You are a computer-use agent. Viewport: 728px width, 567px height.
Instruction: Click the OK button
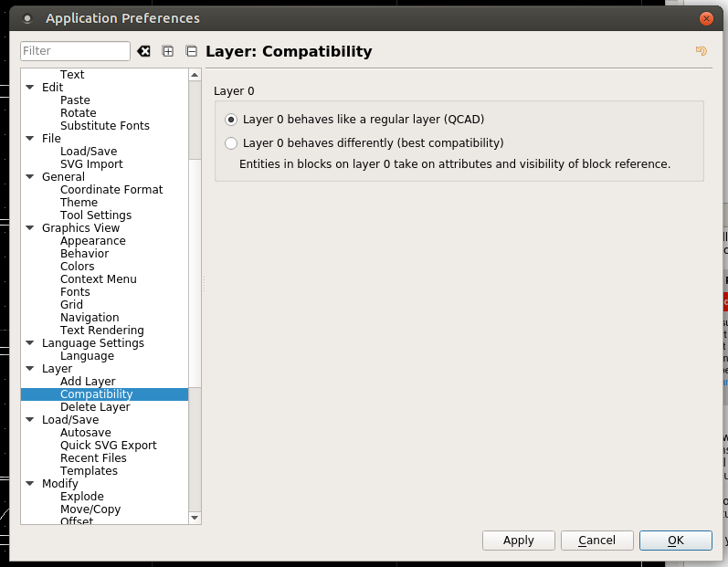pyautogui.click(x=675, y=541)
